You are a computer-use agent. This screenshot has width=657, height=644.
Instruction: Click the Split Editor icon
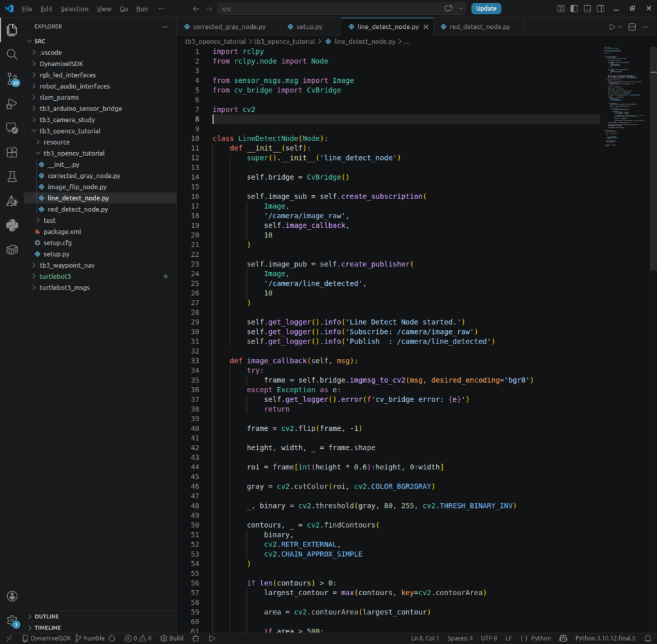point(632,27)
